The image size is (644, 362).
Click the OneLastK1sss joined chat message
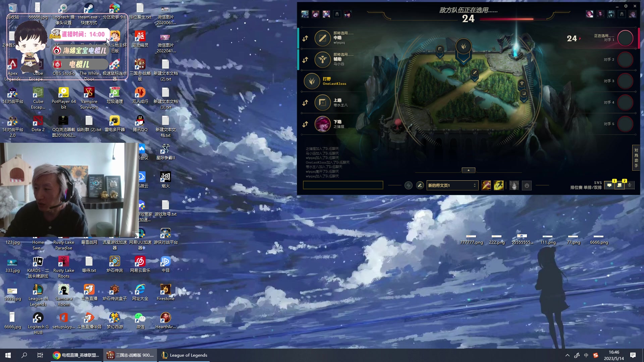pyautogui.click(x=327, y=163)
